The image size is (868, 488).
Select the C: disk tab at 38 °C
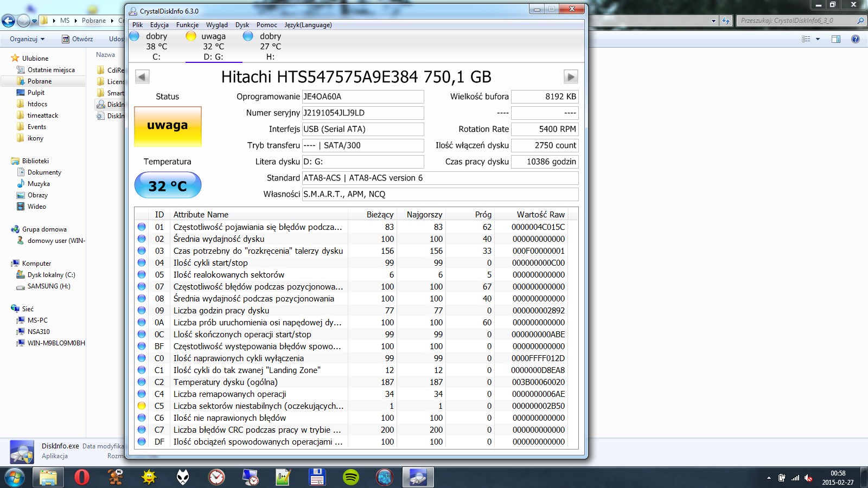click(156, 46)
